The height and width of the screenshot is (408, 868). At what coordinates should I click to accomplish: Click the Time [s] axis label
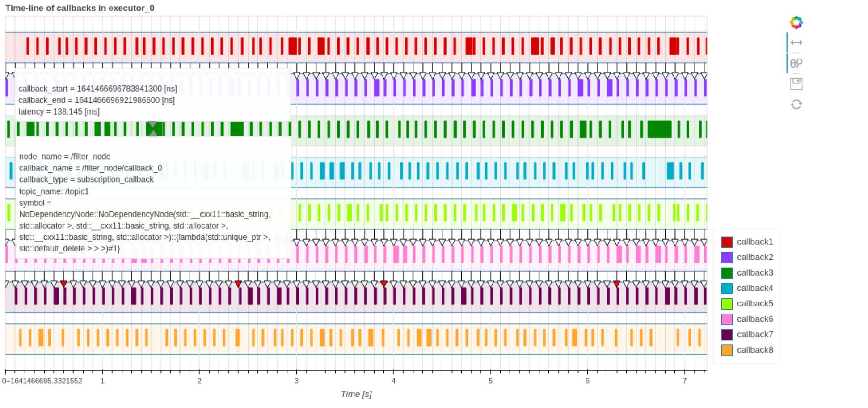tap(356, 394)
